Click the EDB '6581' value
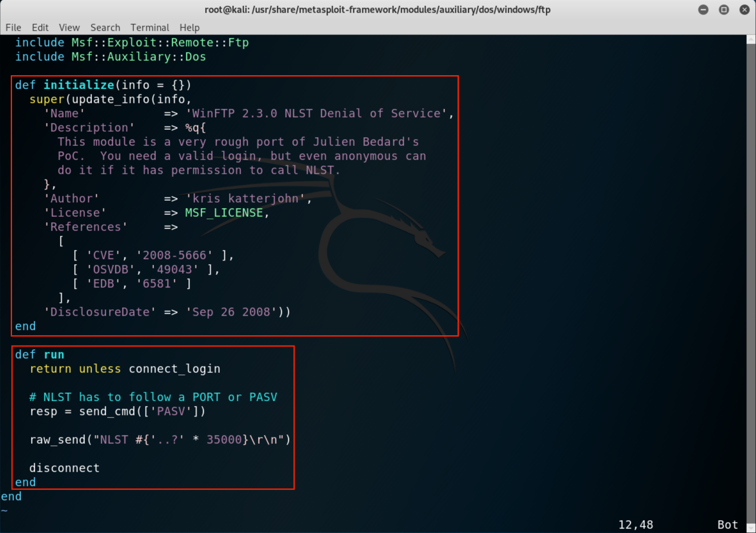This screenshot has width=756, height=533. (157, 284)
